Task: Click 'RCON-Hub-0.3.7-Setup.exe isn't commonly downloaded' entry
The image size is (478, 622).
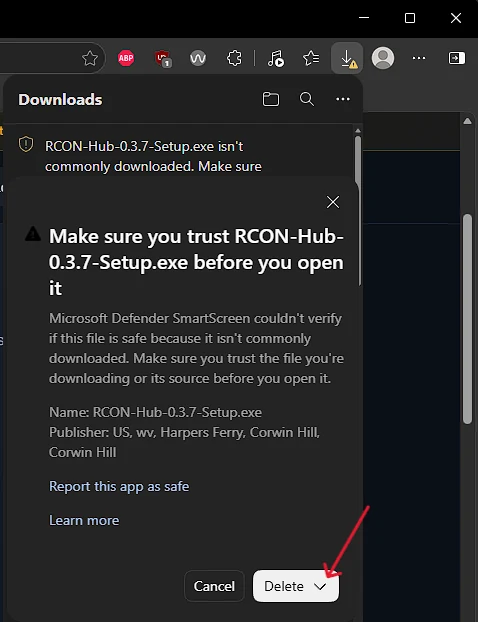Action: click(153, 156)
